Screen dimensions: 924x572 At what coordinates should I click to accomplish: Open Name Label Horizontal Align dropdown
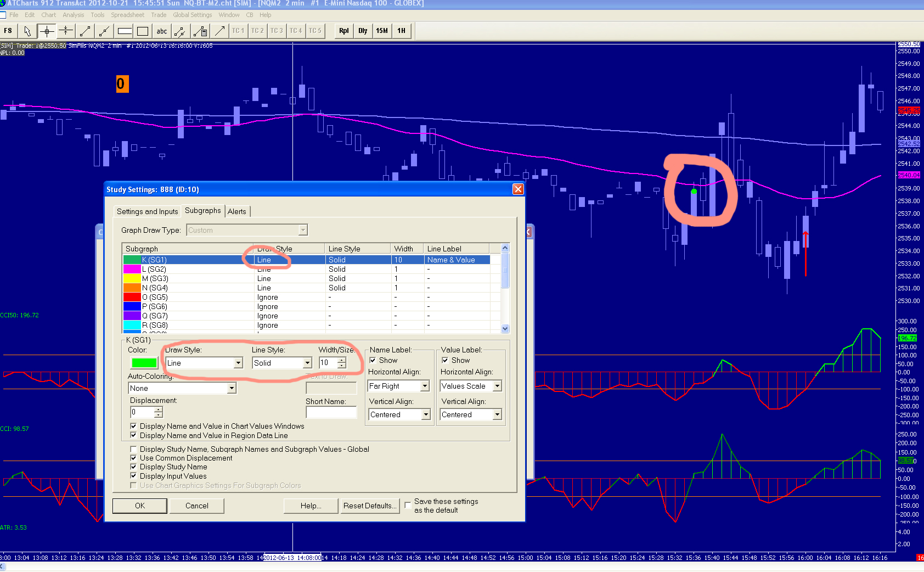click(425, 386)
